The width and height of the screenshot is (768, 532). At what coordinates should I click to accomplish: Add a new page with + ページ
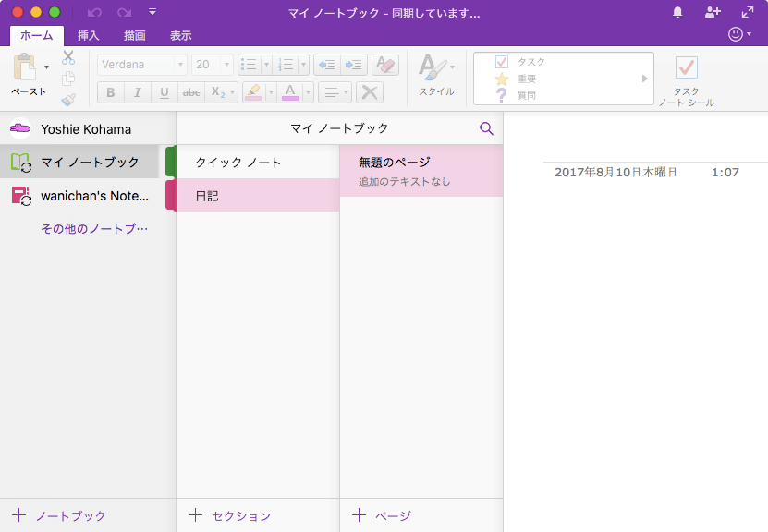pos(381,515)
